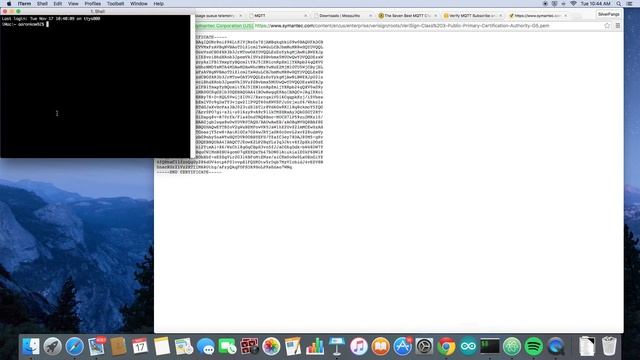
Task: Bookmark page with the star icon
Action: pyautogui.click(x=607, y=26)
